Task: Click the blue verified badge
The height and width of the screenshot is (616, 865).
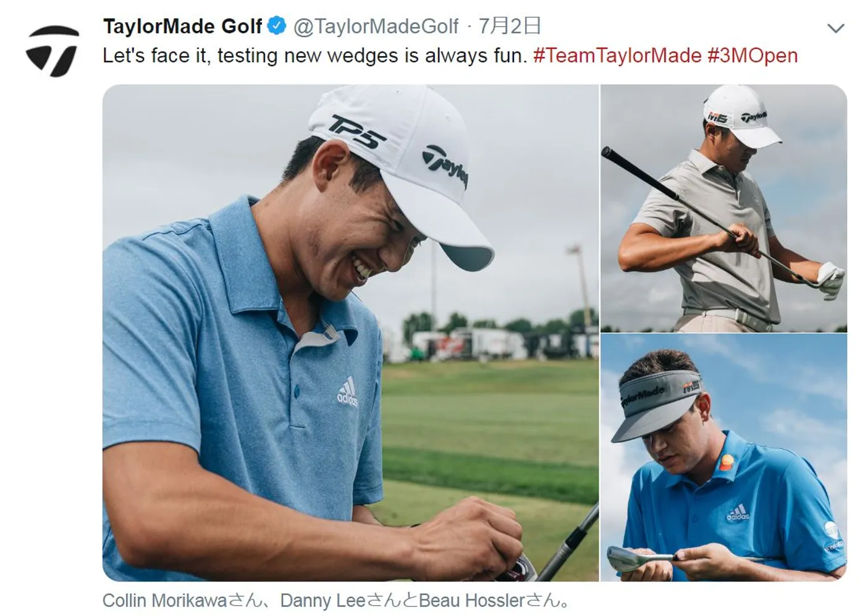Action: tap(276, 26)
